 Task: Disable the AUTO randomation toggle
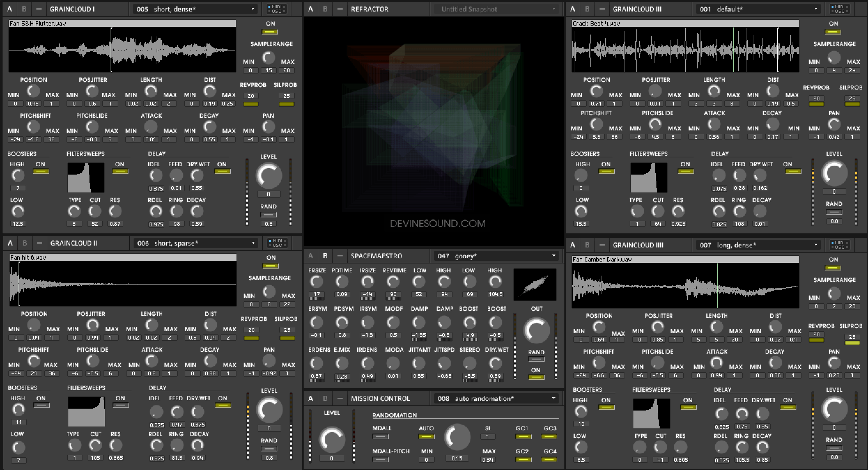tap(426, 437)
